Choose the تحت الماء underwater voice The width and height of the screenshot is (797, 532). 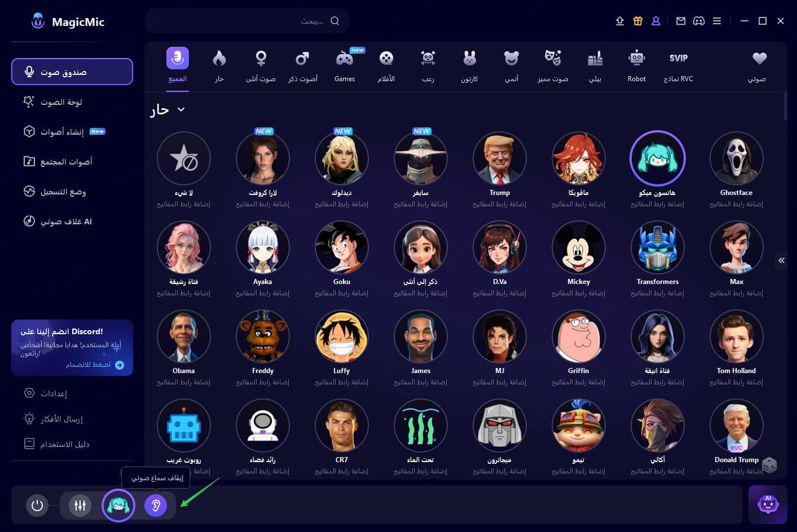point(421,426)
